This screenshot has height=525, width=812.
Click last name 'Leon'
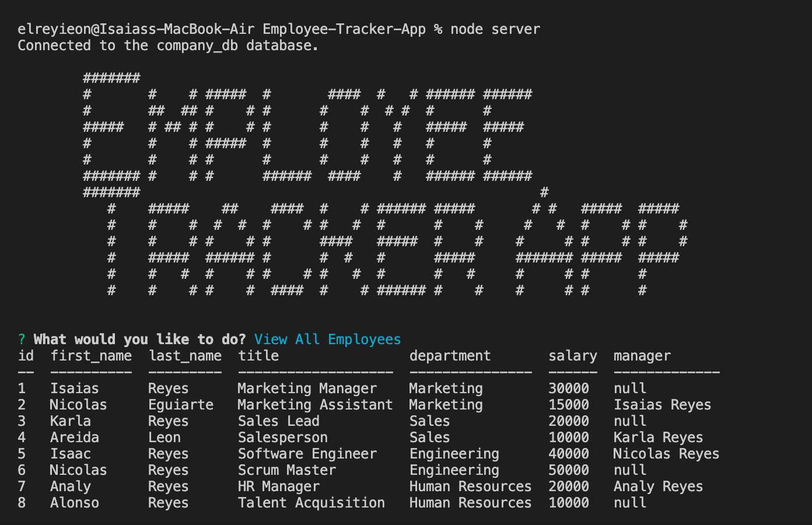click(x=164, y=437)
